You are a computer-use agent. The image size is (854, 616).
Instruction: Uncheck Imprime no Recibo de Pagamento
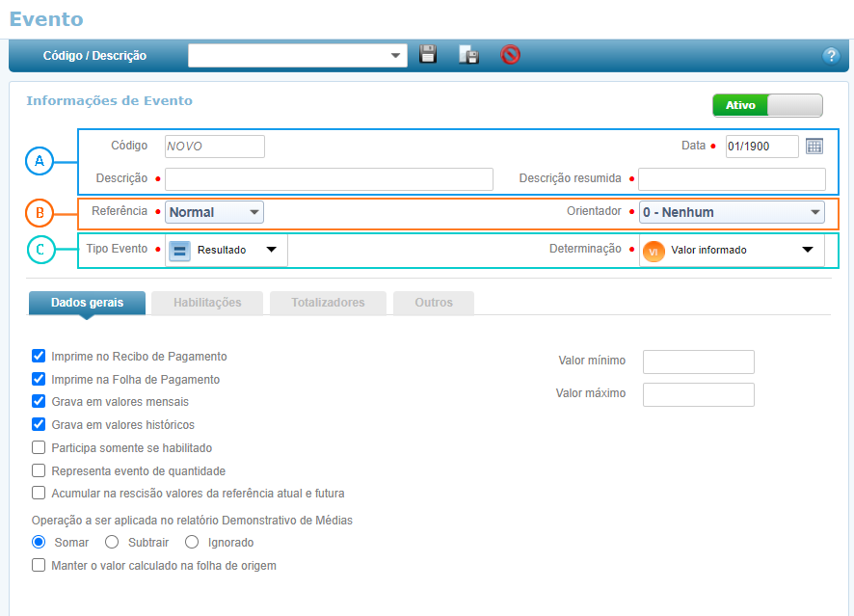39,357
